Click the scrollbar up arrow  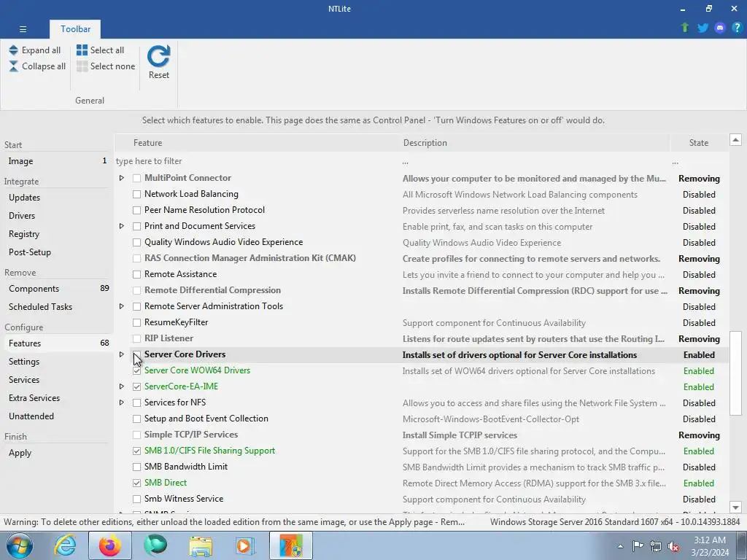coord(735,140)
